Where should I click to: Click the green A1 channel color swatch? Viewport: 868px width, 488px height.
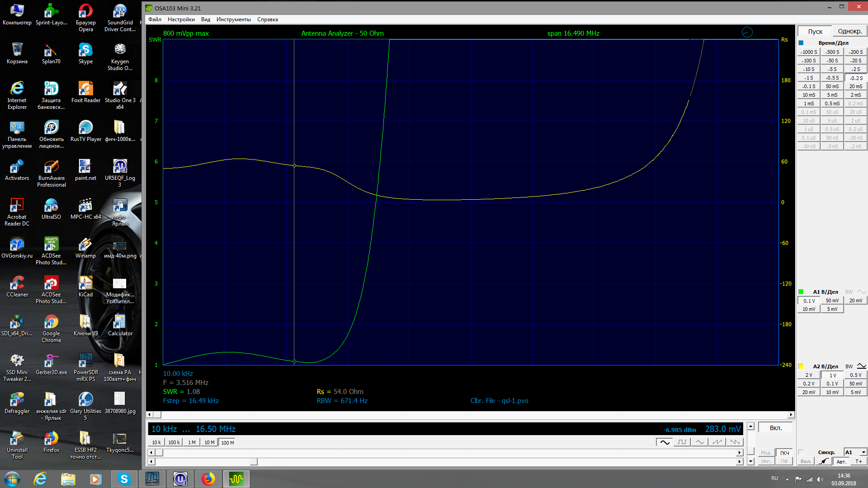(801, 292)
